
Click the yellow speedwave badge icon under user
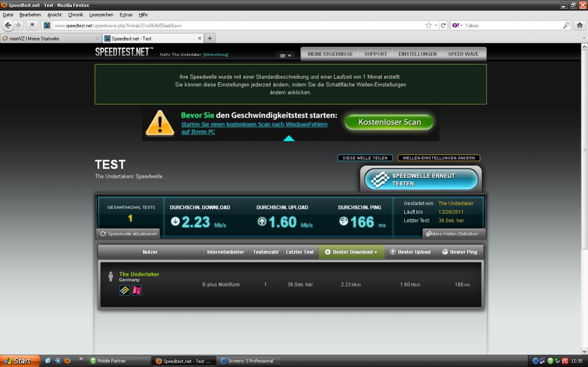(125, 290)
